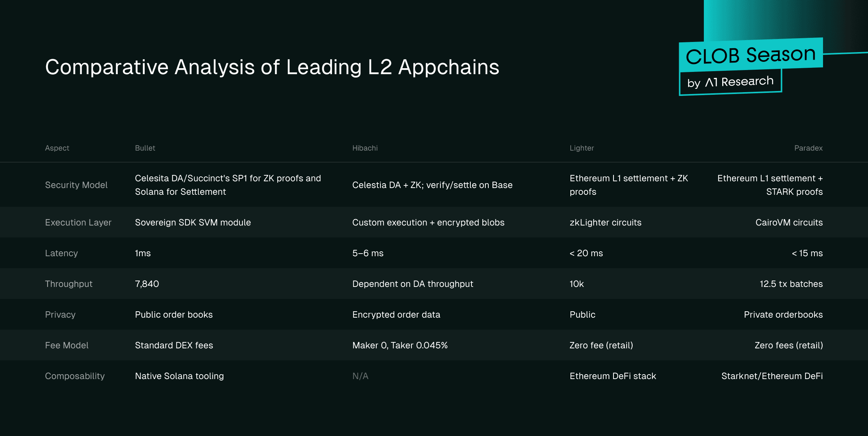Click 'CairoVM circuits' cell
868x436 pixels.
click(x=789, y=222)
